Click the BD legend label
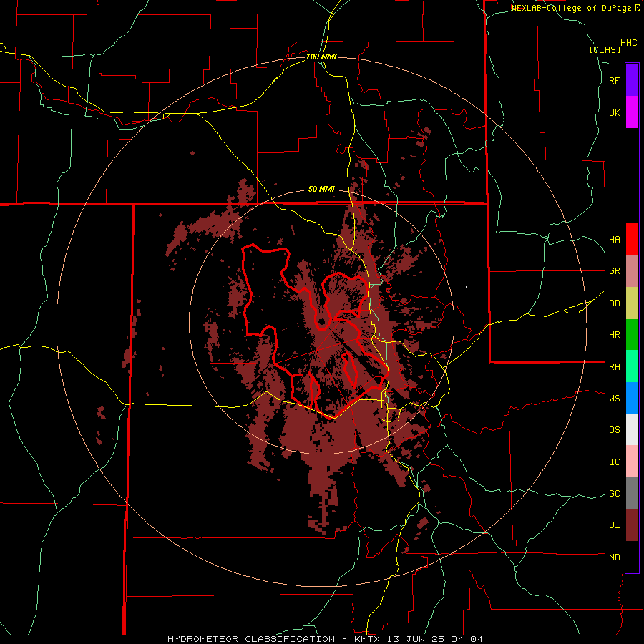The width and height of the screenshot is (644, 644). coord(614,303)
